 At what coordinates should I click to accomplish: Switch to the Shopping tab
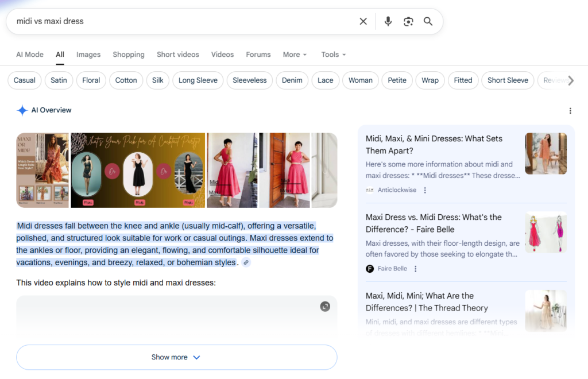point(128,55)
